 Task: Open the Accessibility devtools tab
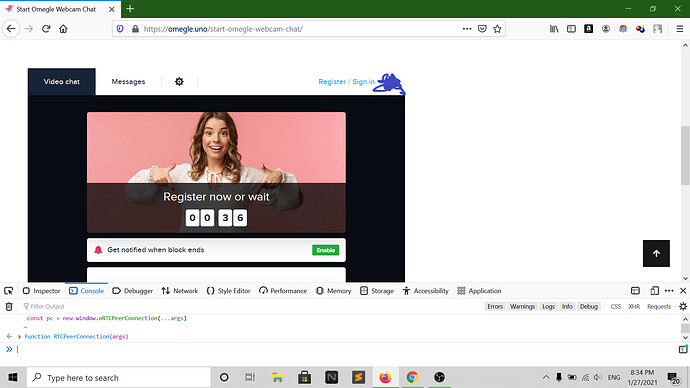(426, 291)
